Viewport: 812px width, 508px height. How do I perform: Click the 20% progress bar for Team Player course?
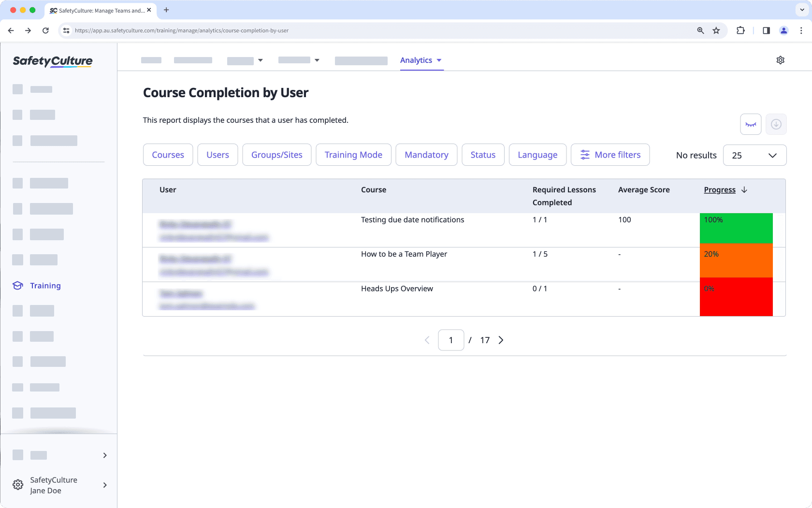click(736, 261)
